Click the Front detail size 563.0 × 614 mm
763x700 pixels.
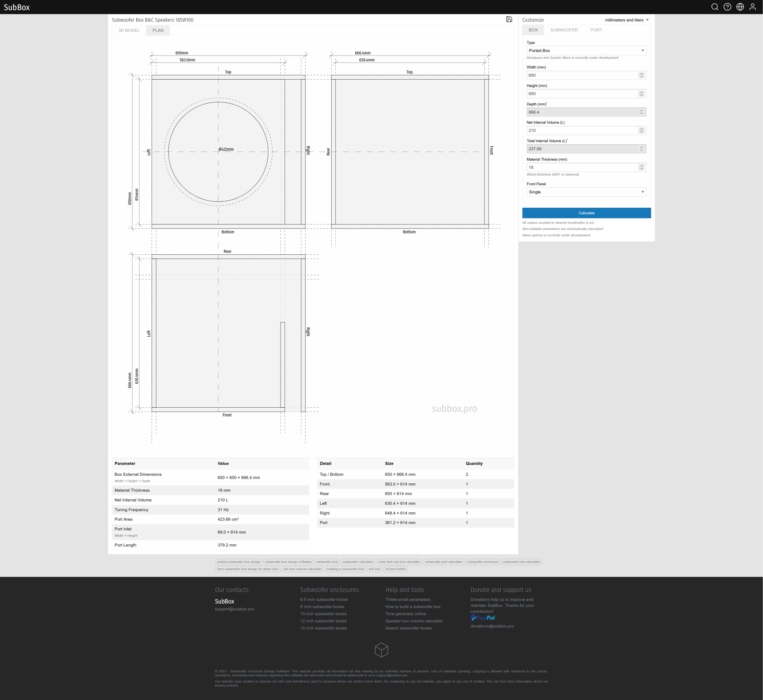400,484
